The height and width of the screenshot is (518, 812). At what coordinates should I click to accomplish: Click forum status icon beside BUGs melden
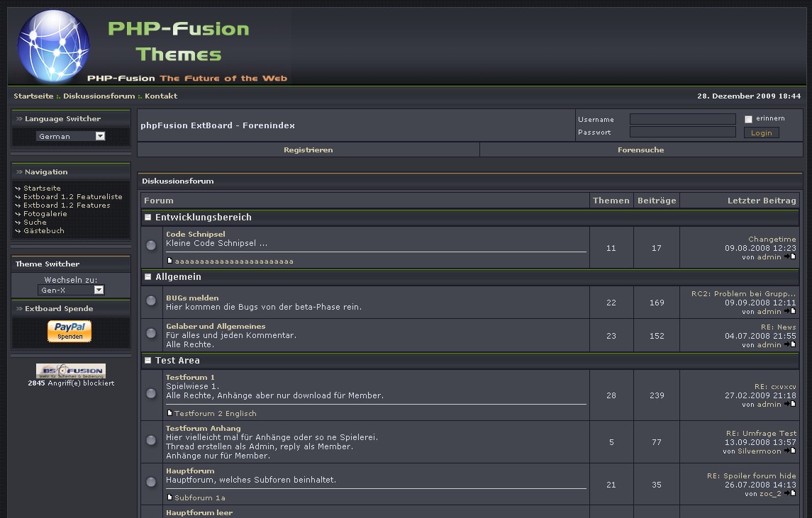151,300
